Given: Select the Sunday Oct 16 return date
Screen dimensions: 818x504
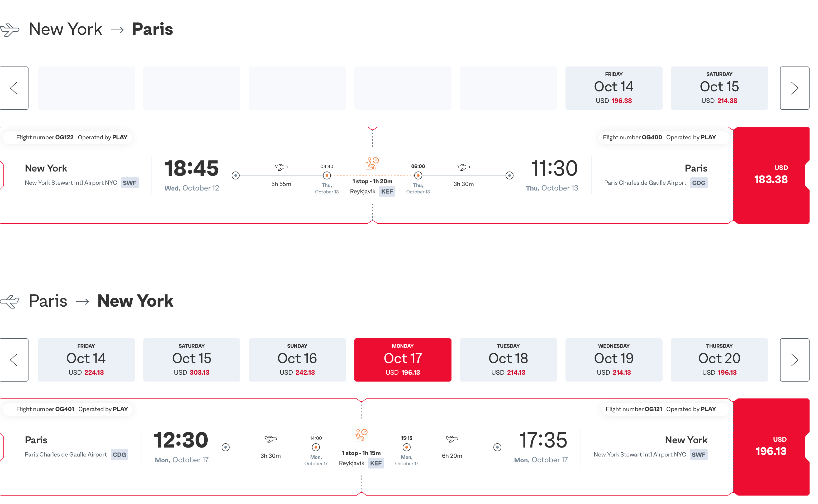Looking at the screenshot, I should (297, 360).
